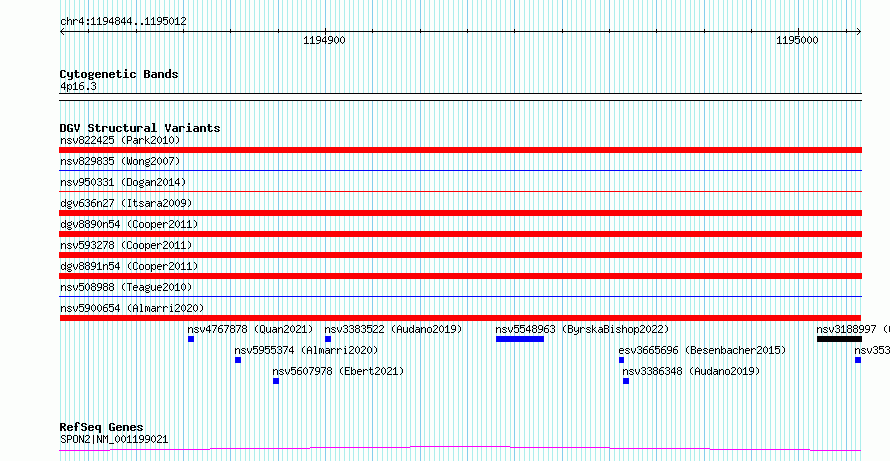Screen dimensions: 890x461
Task: Click nsv3386348 (Audano2019) label
Action: (691, 371)
